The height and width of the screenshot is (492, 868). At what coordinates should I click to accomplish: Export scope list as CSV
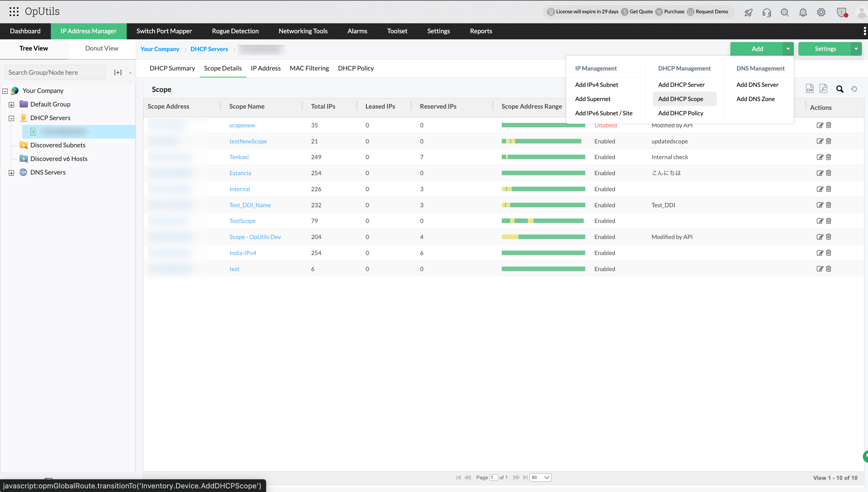[x=810, y=89]
